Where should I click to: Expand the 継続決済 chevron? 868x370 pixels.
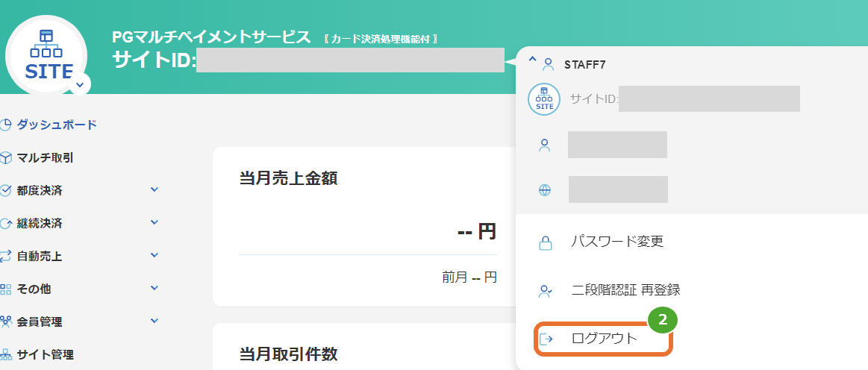154,222
